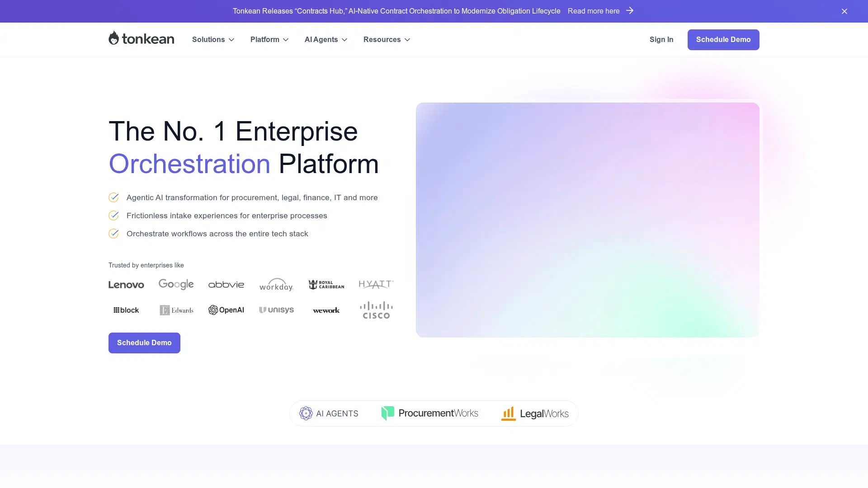The width and height of the screenshot is (868, 488).
Task: Click the checkmark beside Agentic AI transformation
Action: (x=113, y=197)
